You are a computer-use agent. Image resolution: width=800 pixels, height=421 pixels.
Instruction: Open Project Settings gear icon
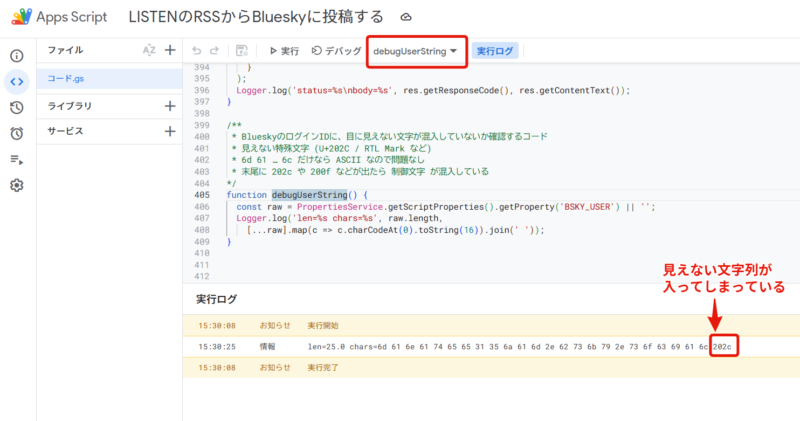click(17, 185)
